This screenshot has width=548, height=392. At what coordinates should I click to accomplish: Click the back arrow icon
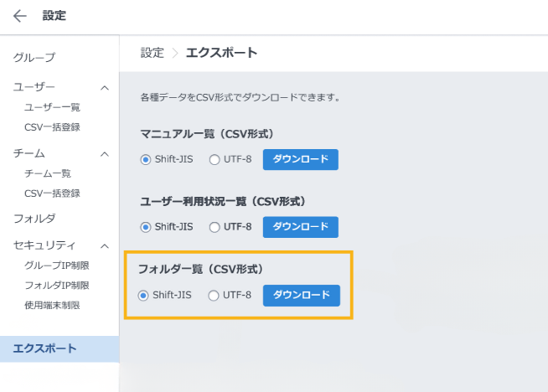point(20,16)
